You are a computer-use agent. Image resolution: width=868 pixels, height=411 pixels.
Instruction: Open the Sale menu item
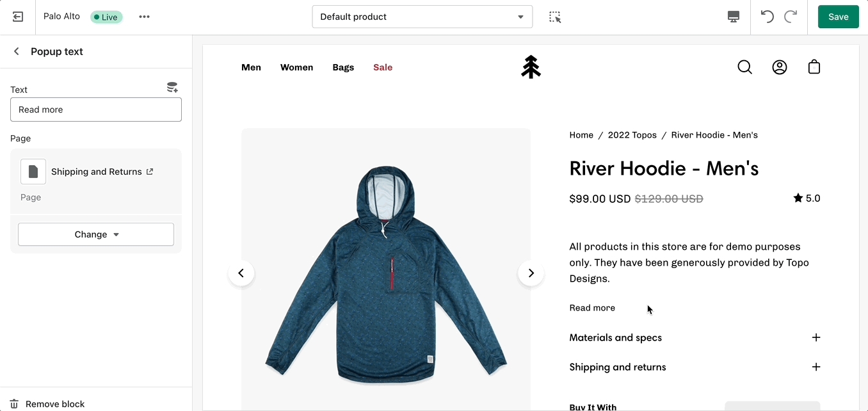pos(383,67)
